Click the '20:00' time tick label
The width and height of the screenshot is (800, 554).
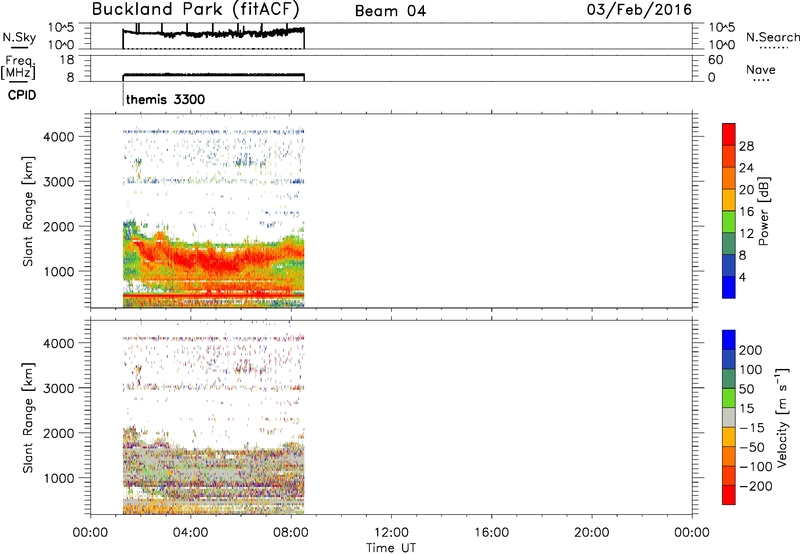(x=592, y=533)
